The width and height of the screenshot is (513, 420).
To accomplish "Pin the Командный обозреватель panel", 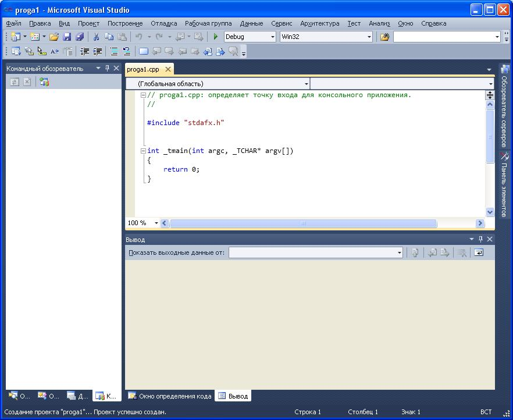I will click(107, 68).
